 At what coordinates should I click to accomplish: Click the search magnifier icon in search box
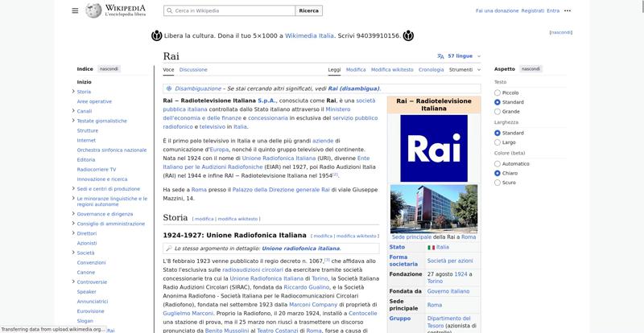[169, 10]
